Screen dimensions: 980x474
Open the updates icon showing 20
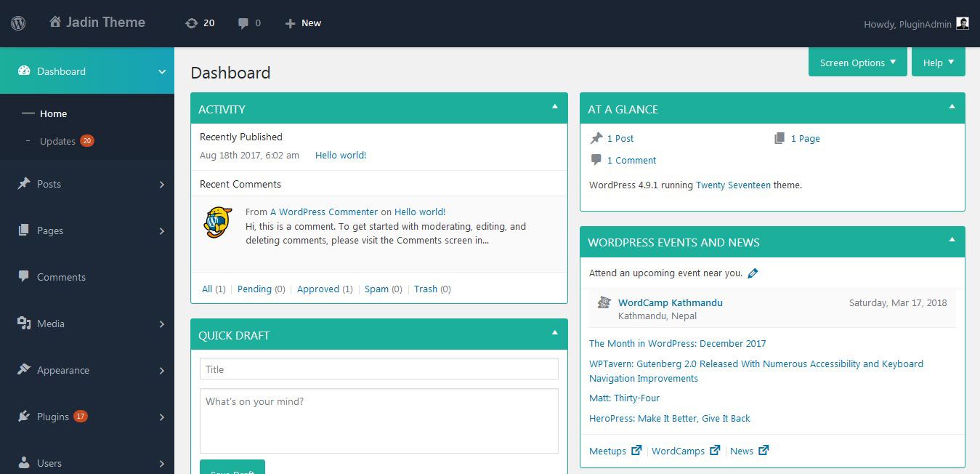[192, 23]
